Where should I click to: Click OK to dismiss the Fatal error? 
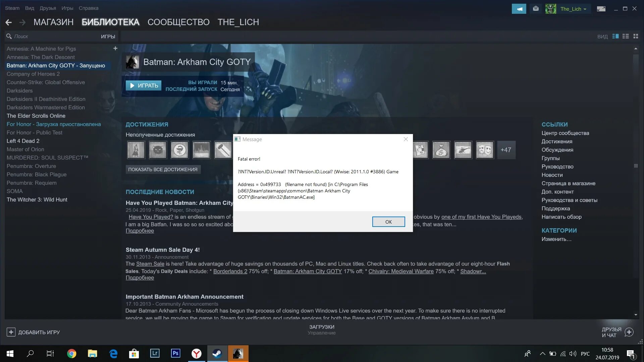pos(388,221)
